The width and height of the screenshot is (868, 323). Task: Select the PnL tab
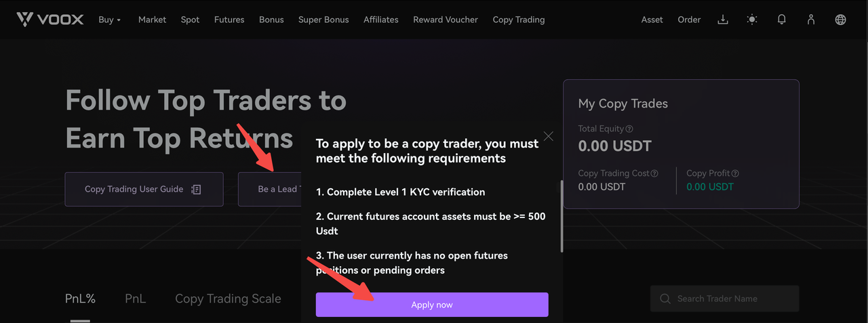(135, 298)
